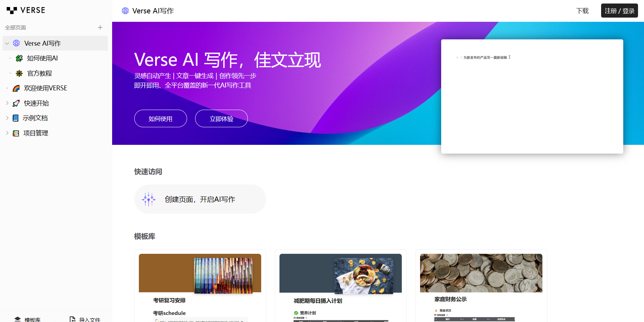The width and height of the screenshot is (644, 322).
Task: Click the clover icon beside 如何使用AI
Action: (19, 58)
